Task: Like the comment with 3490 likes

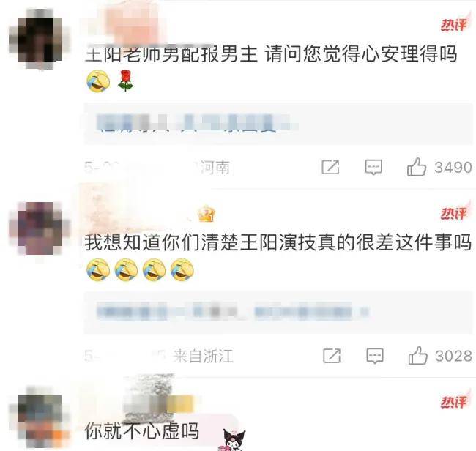Action: point(417,167)
